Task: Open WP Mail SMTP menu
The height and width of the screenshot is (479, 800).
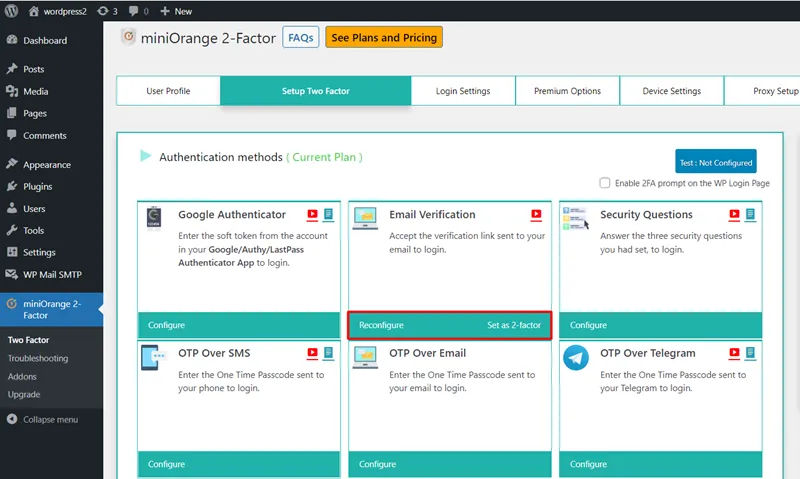Action: coord(51,274)
